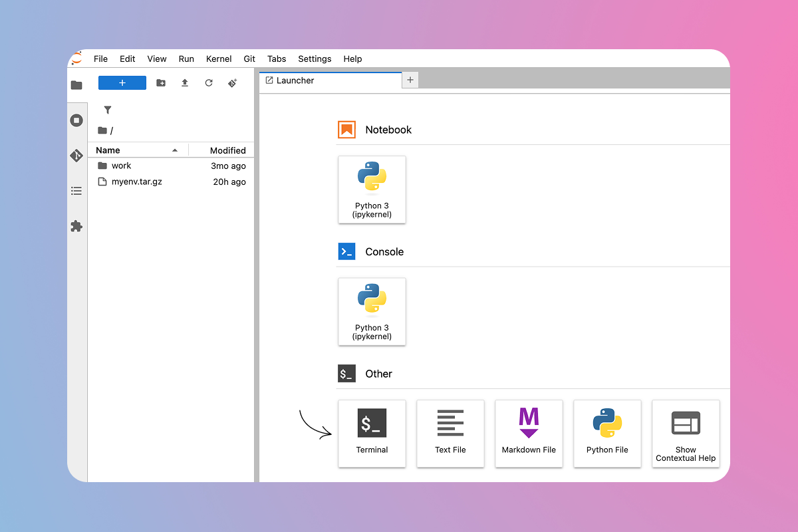This screenshot has height=532, width=798.
Task: Click the Other section heading
Action: point(378,374)
